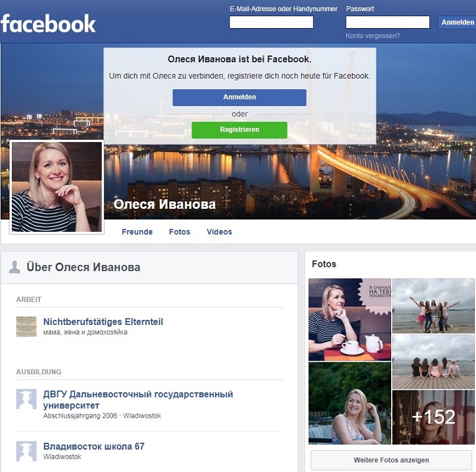Open the cafe photo with the teapot

[350, 320]
